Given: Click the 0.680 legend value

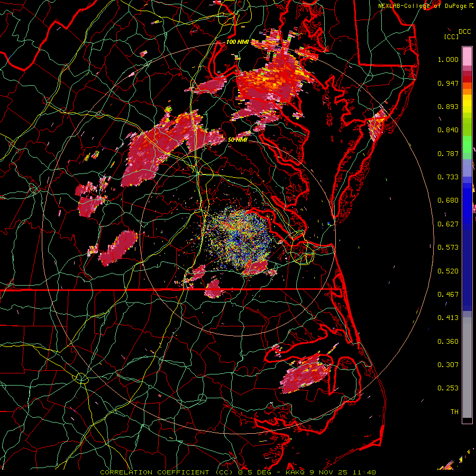Looking at the screenshot, I should [x=448, y=200].
